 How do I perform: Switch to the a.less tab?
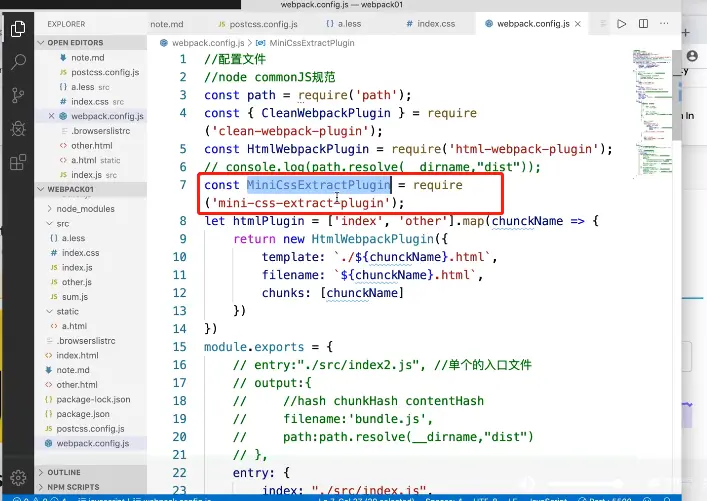344,24
